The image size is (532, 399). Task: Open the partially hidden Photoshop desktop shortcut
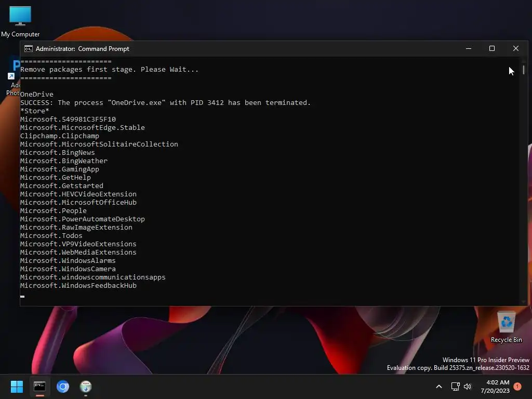(12, 77)
